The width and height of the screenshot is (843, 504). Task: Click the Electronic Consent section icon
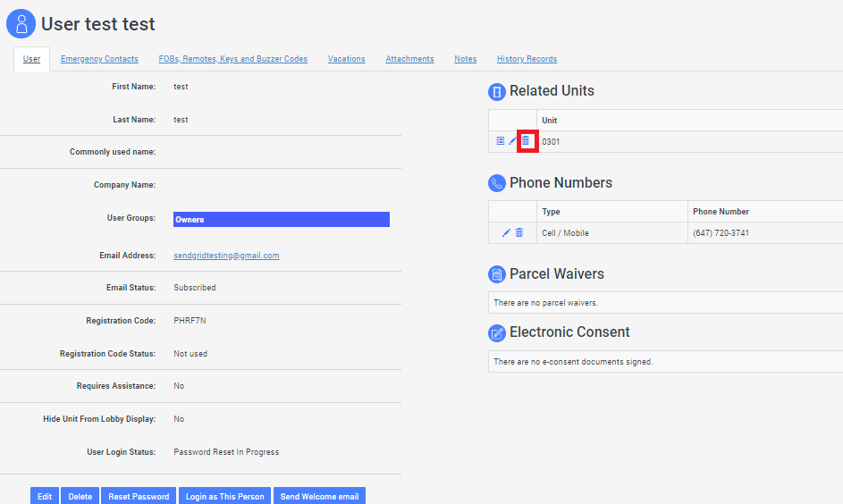497,332
